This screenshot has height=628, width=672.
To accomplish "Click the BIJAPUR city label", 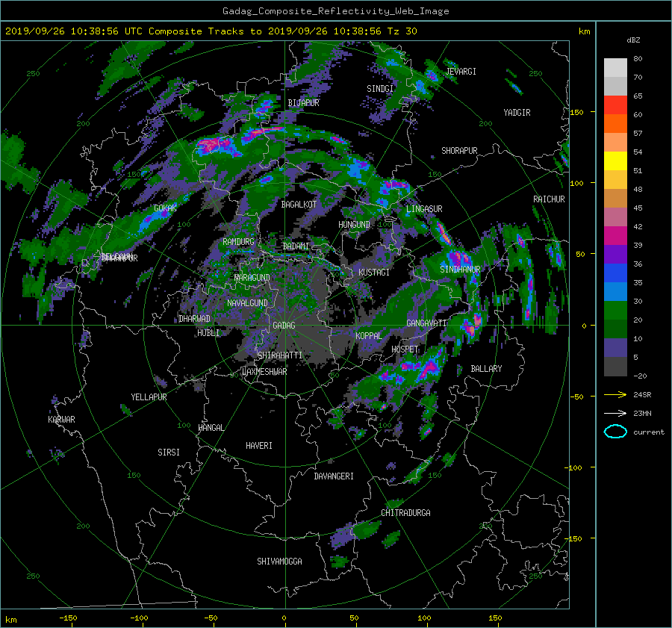I will coord(303,103).
